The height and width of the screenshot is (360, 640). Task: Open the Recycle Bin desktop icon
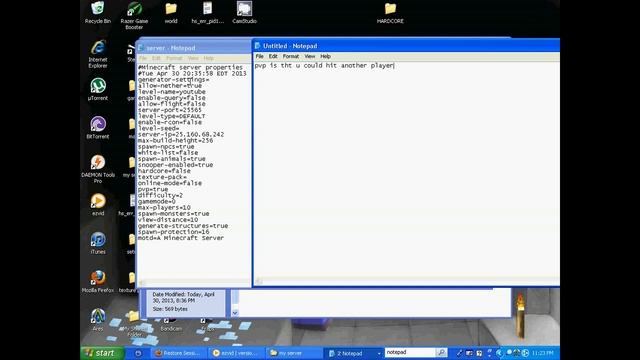[98, 12]
